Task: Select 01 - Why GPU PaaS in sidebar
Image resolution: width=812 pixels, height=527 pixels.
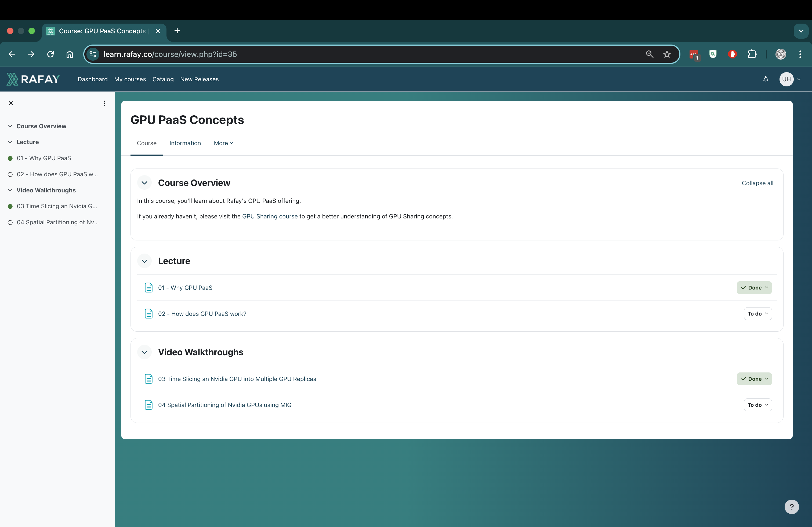Action: (44, 158)
